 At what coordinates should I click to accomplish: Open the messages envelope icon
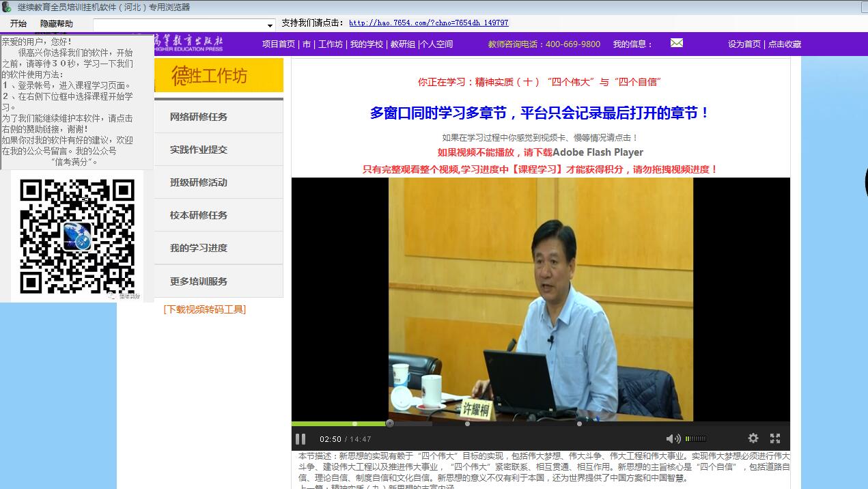click(x=676, y=43)
